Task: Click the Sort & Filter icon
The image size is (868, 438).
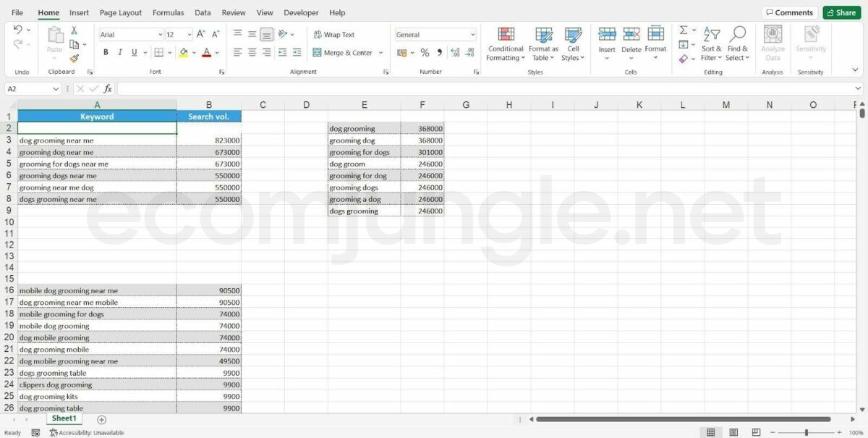Action: point(712,35)
